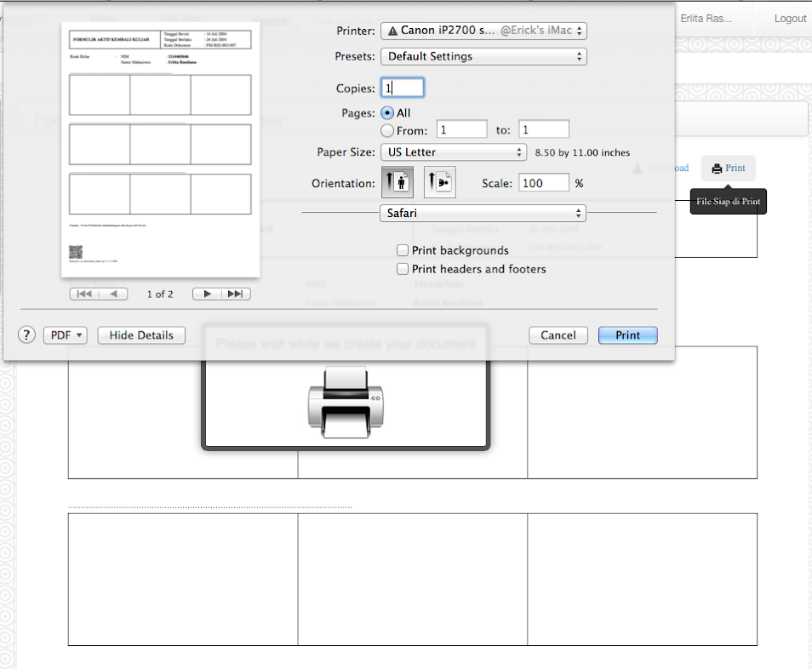
Task: Go to last preview page
Action: 236,294
